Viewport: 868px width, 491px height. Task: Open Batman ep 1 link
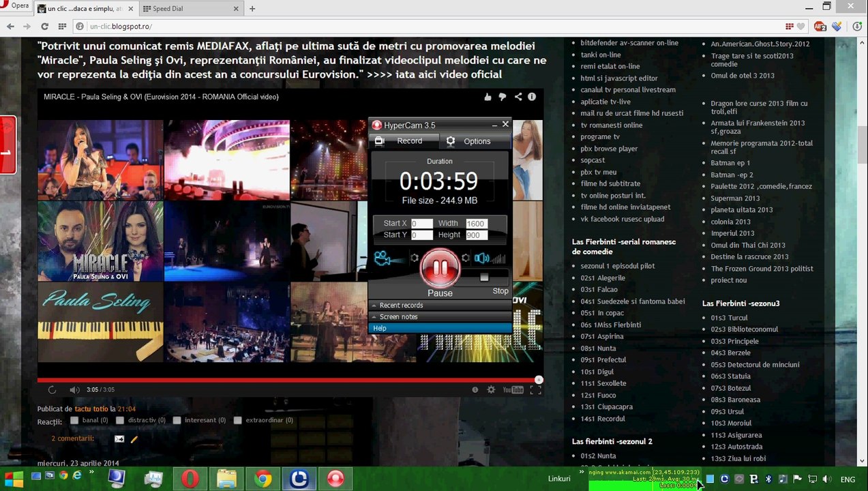coord(730,163)
